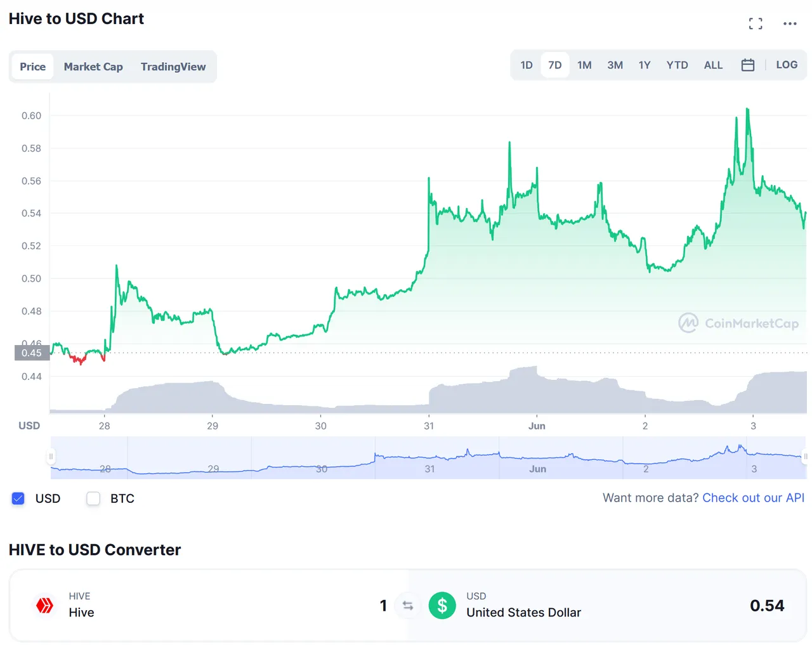Enable the BTC checkbox

click(x=93, y=498)
